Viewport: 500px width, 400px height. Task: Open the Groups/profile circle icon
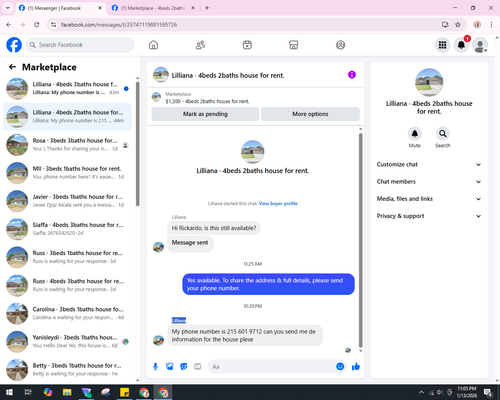click(340, 45)
